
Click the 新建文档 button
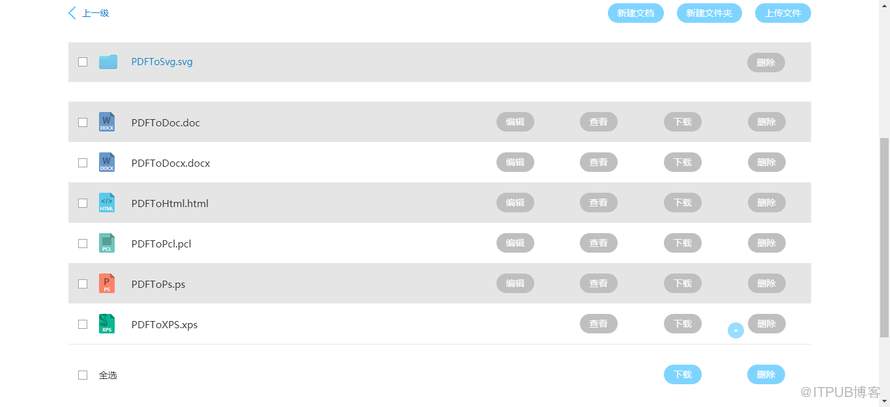(x=635, y=13)
